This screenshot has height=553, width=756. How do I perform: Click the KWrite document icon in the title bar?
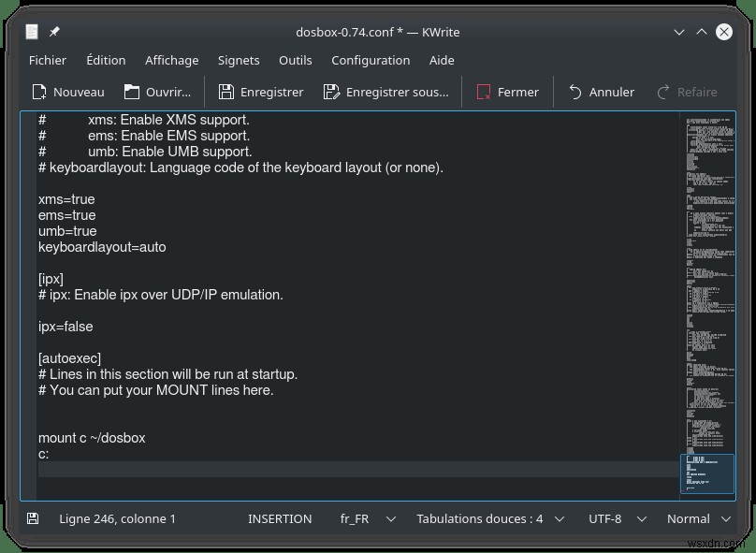point(31,31)
